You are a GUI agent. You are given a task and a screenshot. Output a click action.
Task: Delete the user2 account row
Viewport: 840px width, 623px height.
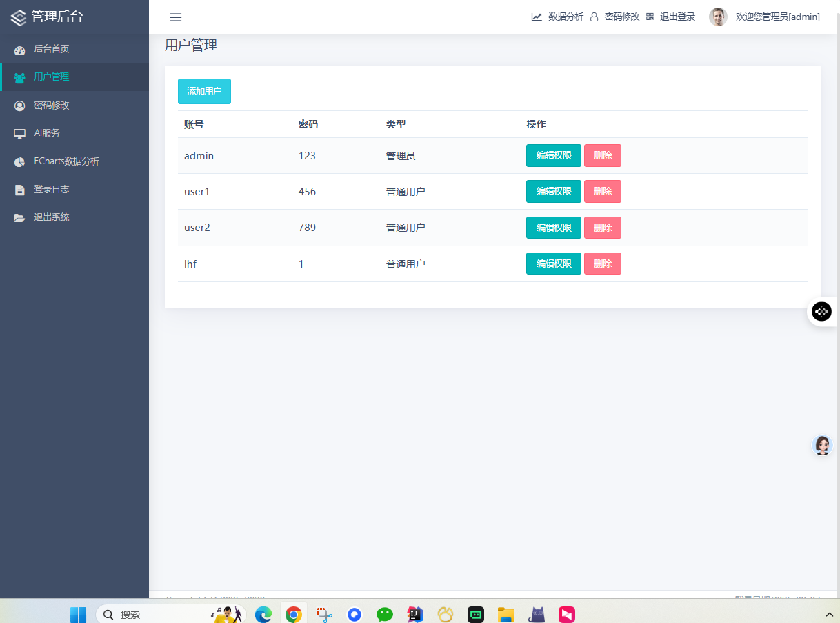603,228
